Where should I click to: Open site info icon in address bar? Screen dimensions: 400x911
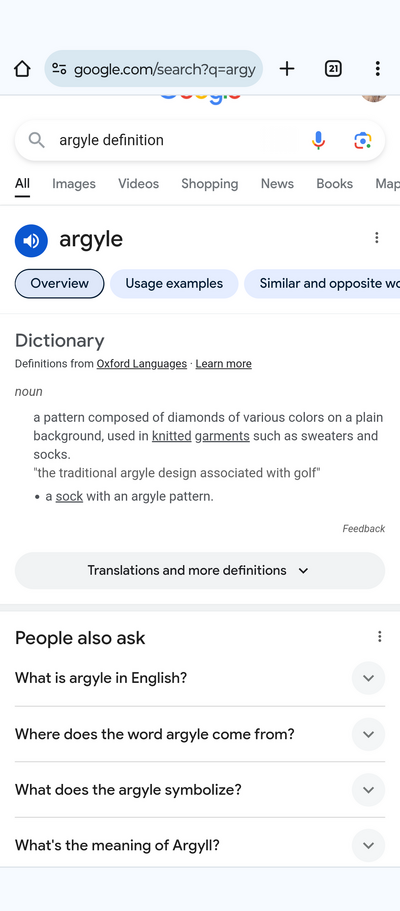click(x=59, y=69)
